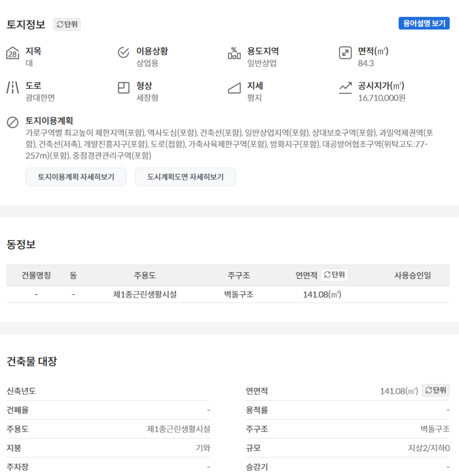Screen dimensions: 459x476
Task: Open 도시계획도면 자세히보기 details
Action: pos(185,176)
